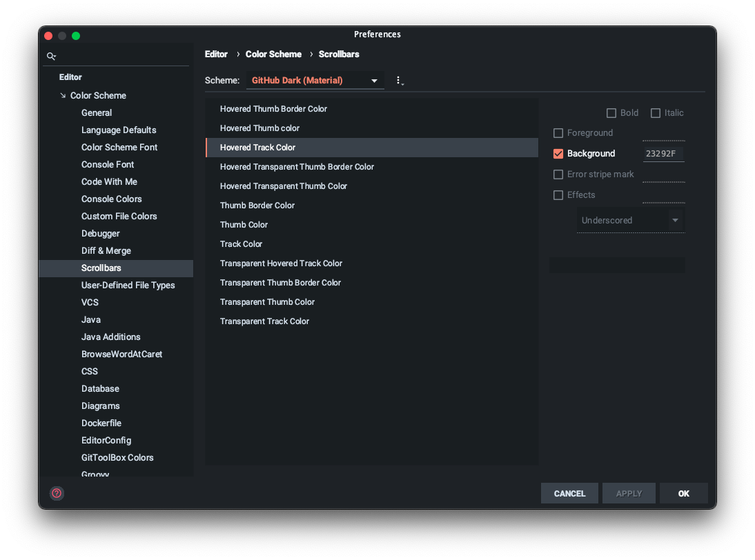Collapse the Color Scheme tree node
755x560 pixels.
63,95
